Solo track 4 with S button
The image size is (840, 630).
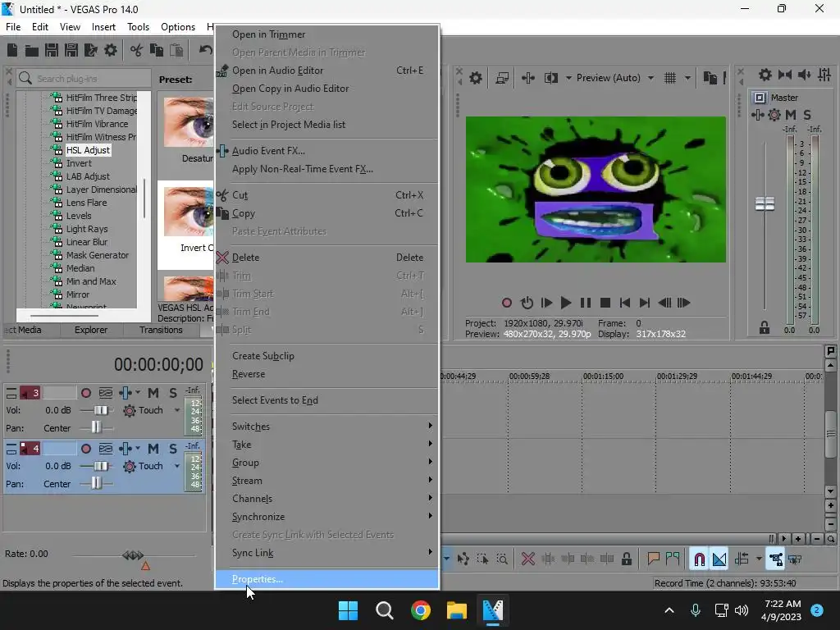click(173, 449)
